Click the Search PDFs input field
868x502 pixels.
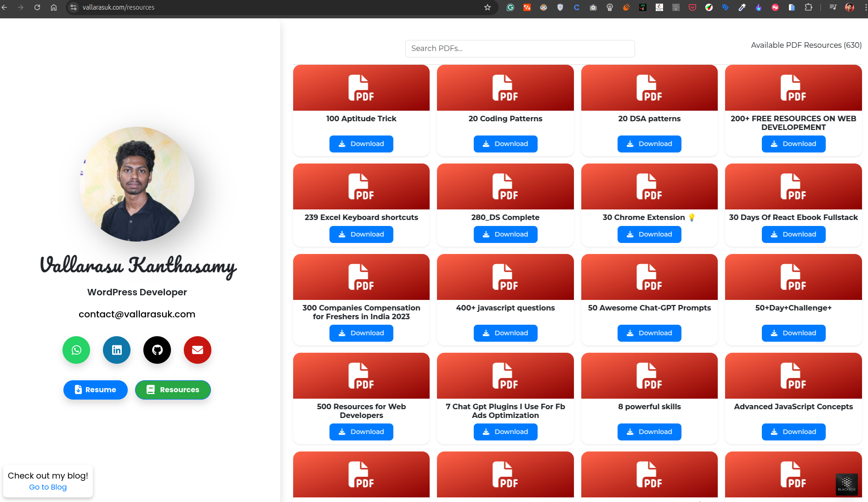520,48
